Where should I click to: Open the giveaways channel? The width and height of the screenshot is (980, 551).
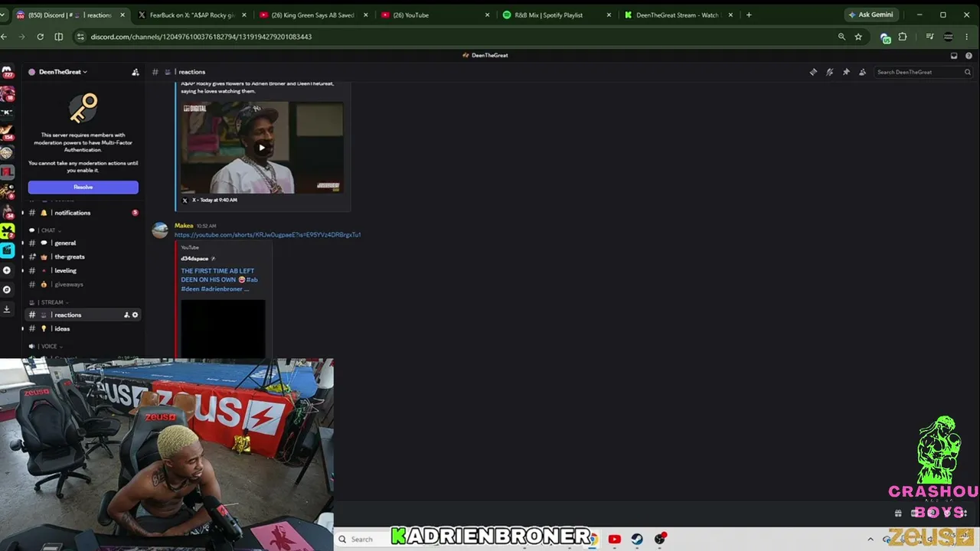click(x=83, y=284)
